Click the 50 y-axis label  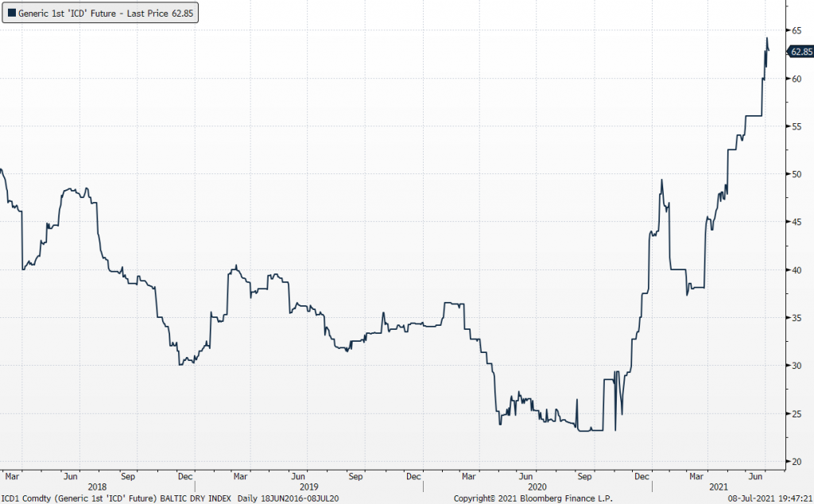coord(796,174)
